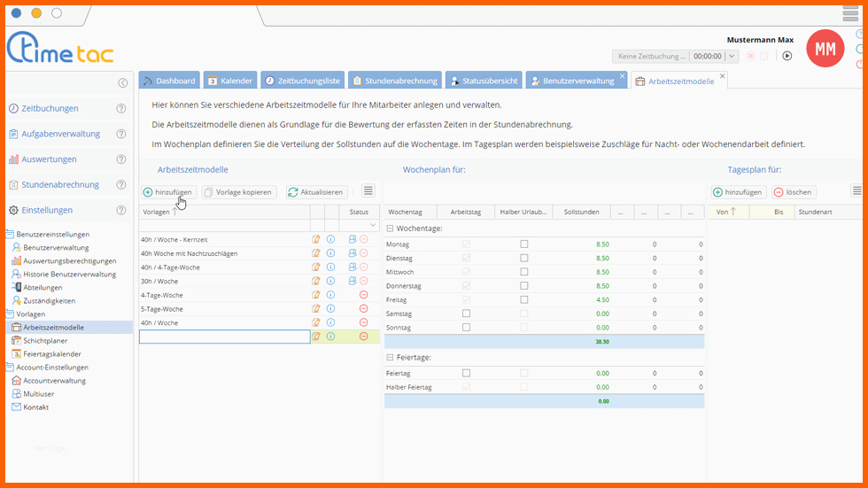This screenshot has height=488, width=868.
Task: Start time tracking with play icon
Action: tap(787, 56)
